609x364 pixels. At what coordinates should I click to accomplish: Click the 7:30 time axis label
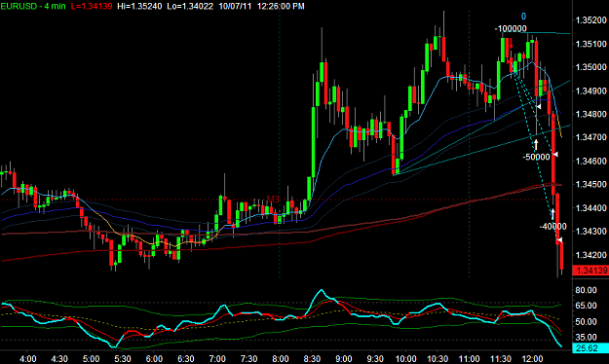click(x=248, y=359)
